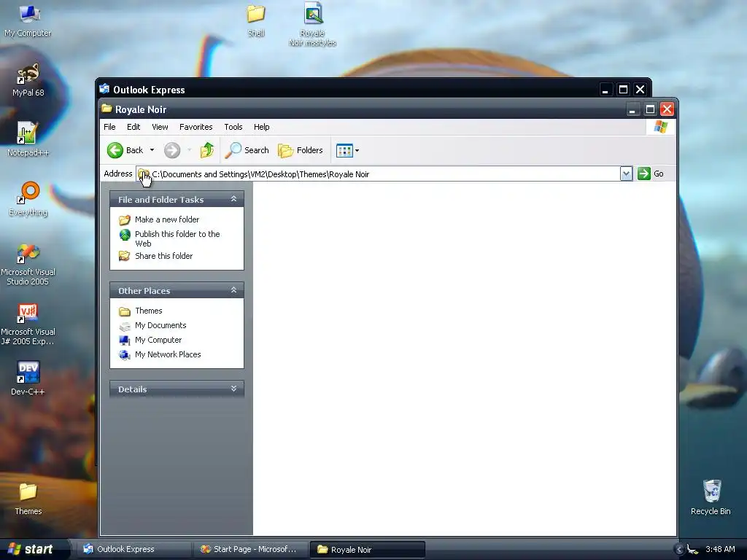The width and height of the screenshot is (747, 560).
Task: Open My Computer in Other Places
Action: coord(158,340)
